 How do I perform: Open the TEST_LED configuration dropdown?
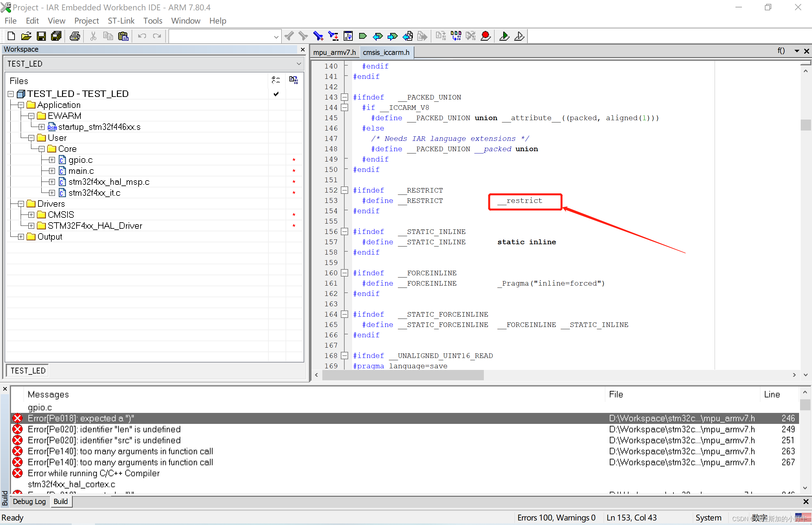click(298, 64)
